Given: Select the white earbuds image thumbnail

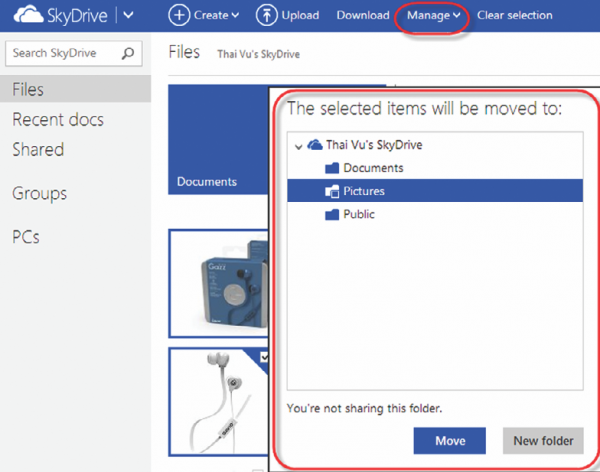Looking at the screenshot, I should click(x=219, y=402).
